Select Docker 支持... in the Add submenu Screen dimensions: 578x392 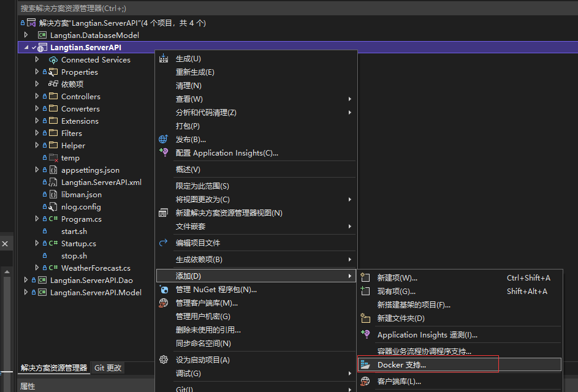coord(460,364)
